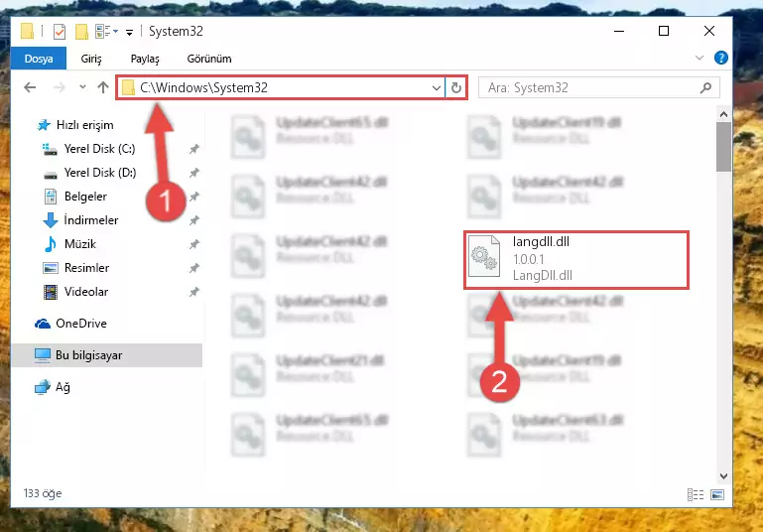Go forward with the right arrow button
Viewport: 763px width, 532px height.
59,87
